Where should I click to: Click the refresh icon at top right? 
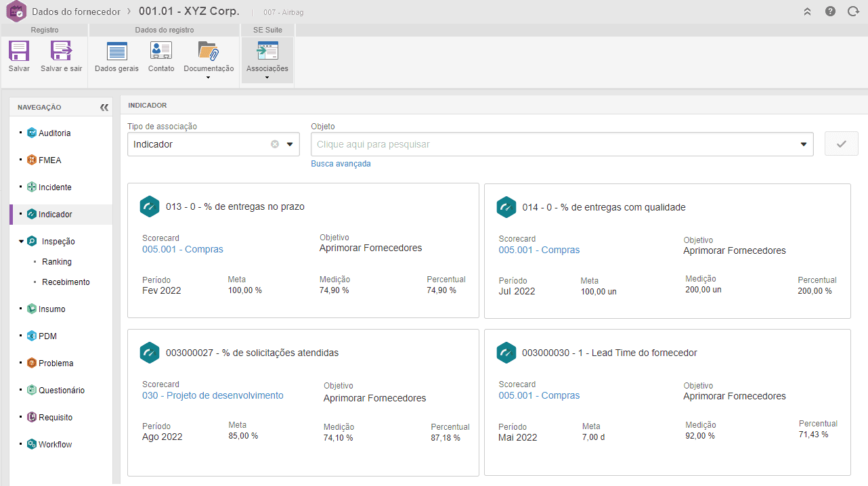pyautogui.click(x=853, y=12)
